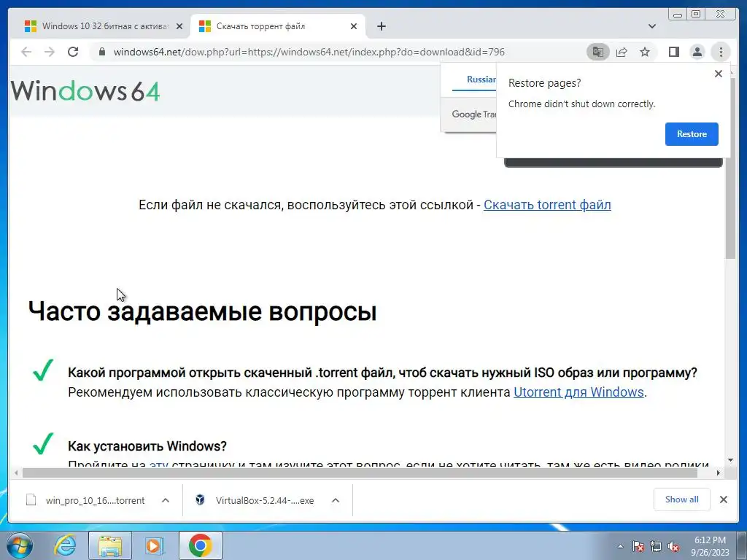747x560 pixels.
Task: Open the Windows Start menu
Action: click(19, 545)
